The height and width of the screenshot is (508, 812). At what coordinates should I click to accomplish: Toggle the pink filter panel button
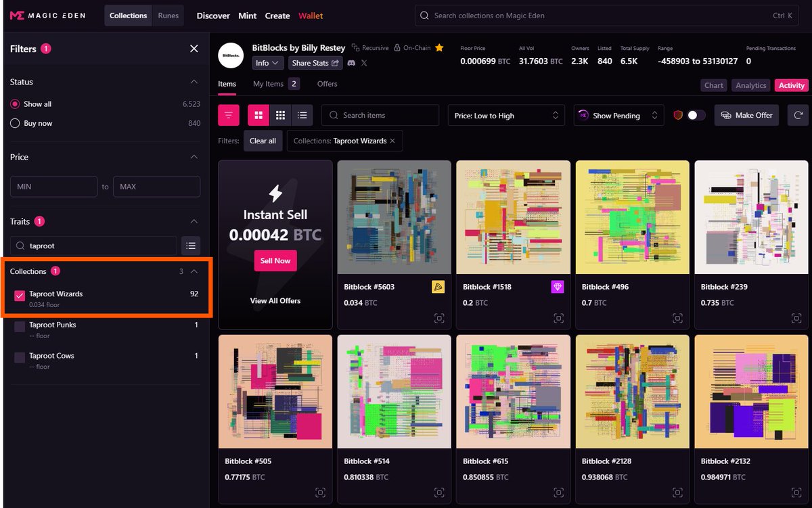tap(229, 115)
